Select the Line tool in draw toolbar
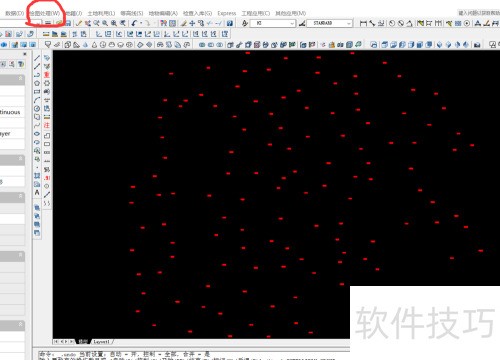The image size is (500, 360). coord(37,58)
